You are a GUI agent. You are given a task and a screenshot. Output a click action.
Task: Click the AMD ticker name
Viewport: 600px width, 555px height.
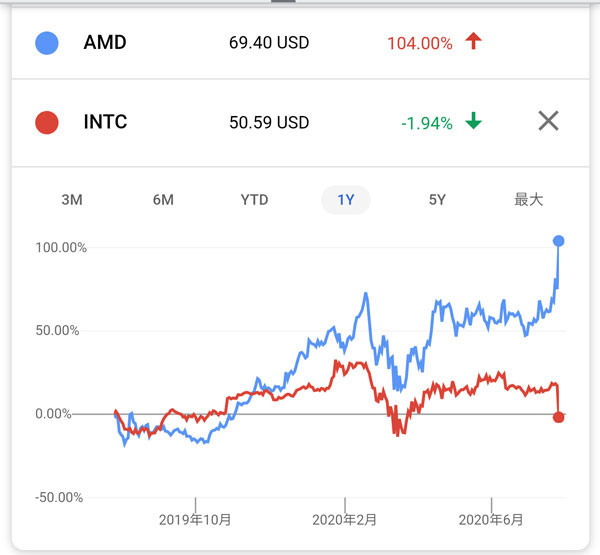105,43
